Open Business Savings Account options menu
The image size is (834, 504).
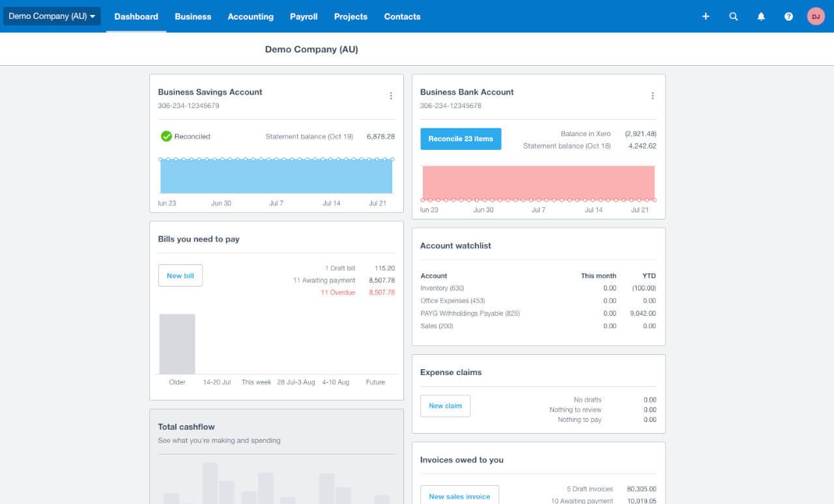click(391, 96)
